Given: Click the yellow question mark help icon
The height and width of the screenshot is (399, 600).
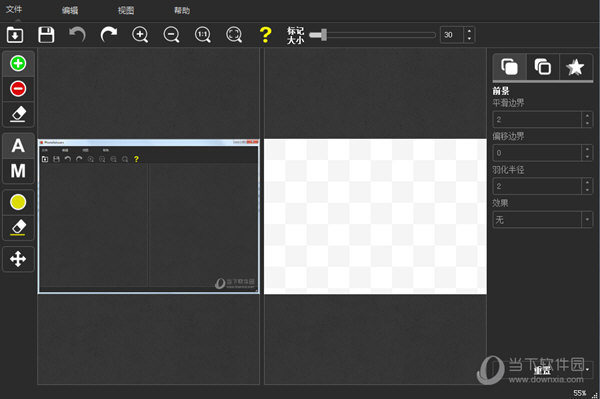Looking at the screenshot, I should [x=265, y=35].
